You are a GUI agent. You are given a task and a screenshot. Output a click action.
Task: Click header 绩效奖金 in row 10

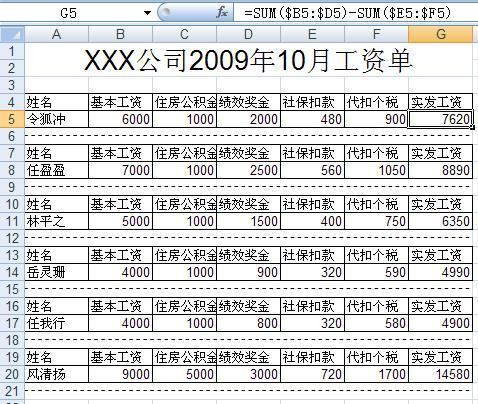pos(248,204)
